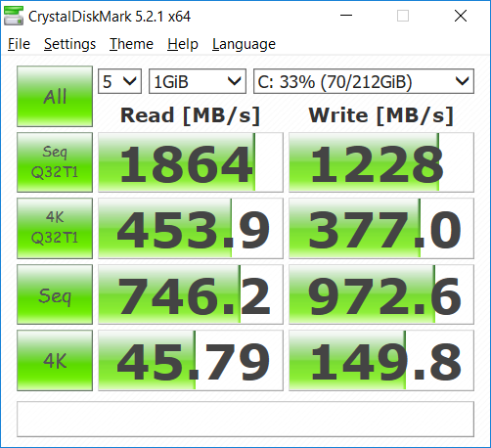The image size is (491, 448).
Task: Open the Settings menu
Action: click(x=69, y=44)
